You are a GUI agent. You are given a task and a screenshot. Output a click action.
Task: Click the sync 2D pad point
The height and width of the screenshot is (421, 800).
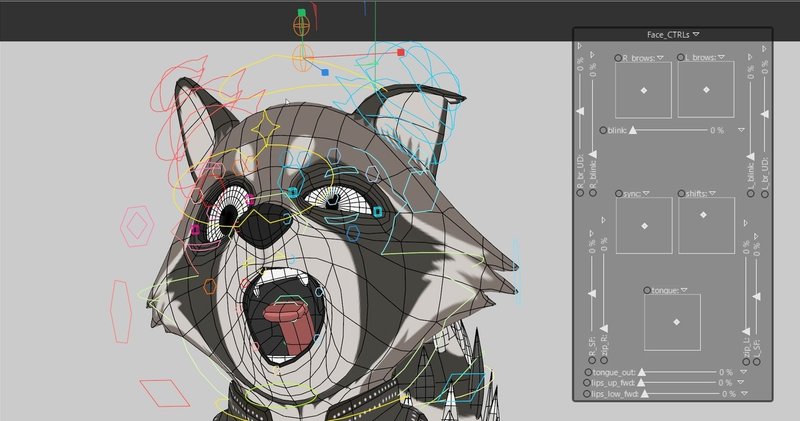(644, 226)
